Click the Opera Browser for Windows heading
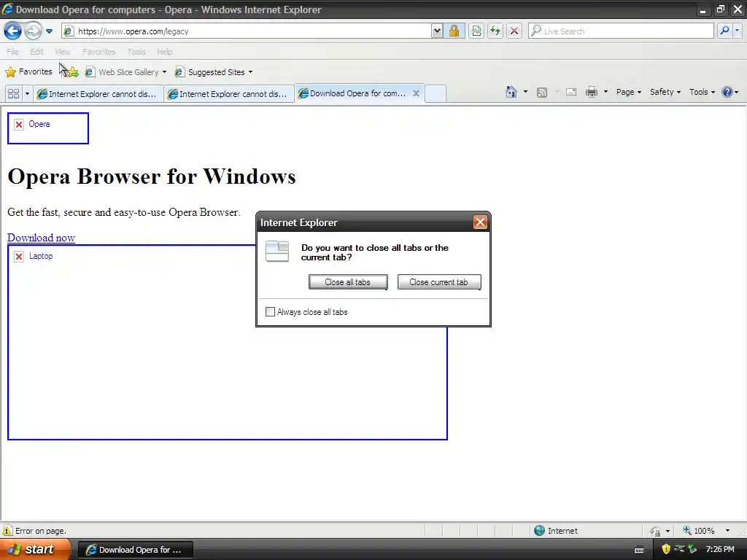747x560 pixels. [x=152, y=176]
